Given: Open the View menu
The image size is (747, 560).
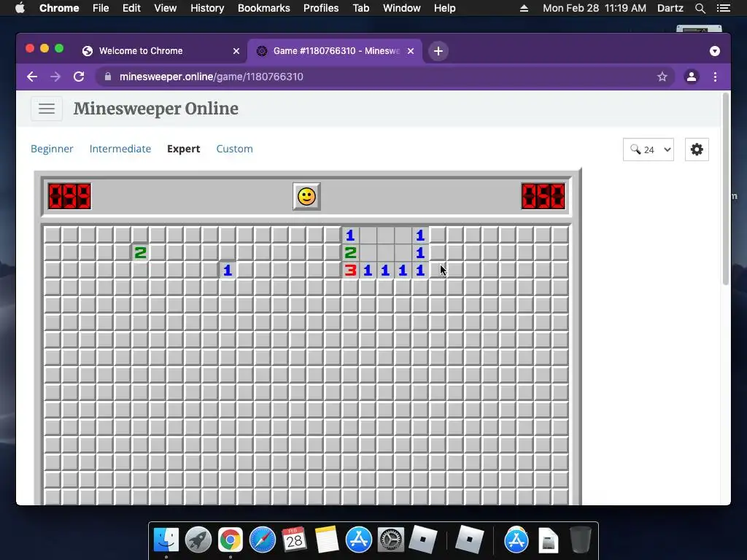Looking at the screenshot, I should [166, 8].
